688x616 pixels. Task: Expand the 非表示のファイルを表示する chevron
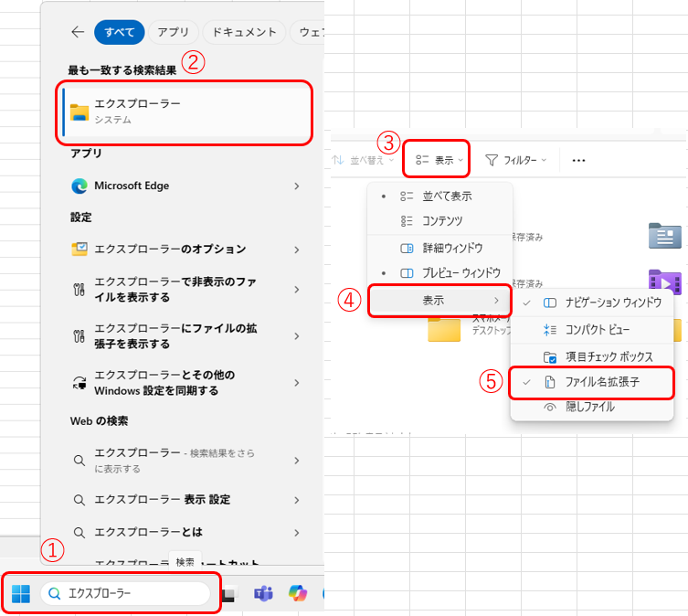tap(297, 290)
